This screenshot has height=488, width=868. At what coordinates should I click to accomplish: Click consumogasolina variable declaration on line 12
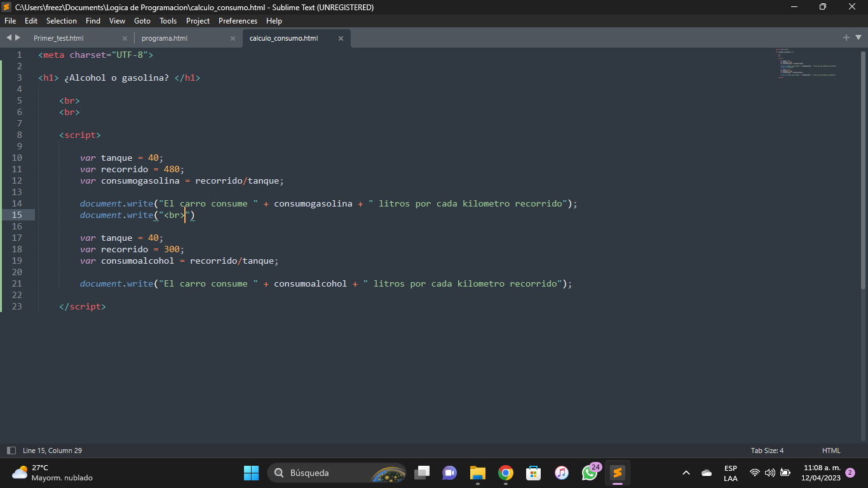pyautogui.click(x=140, y=180)
